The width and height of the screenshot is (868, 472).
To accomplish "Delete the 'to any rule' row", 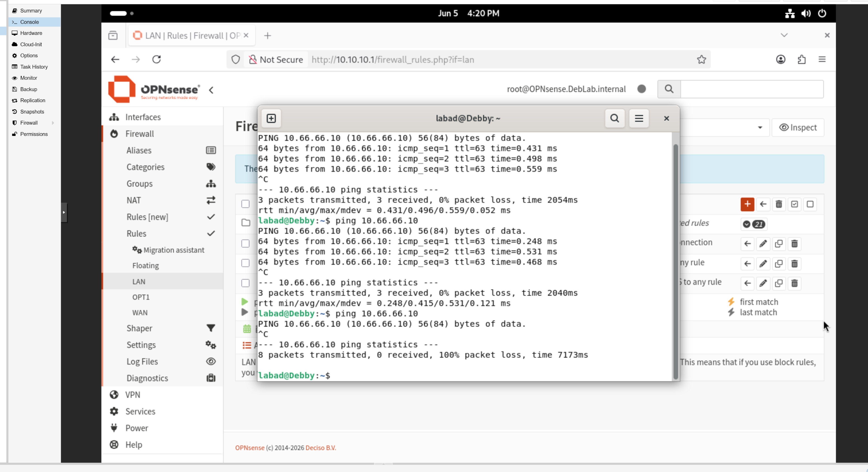I will point(794,283).
